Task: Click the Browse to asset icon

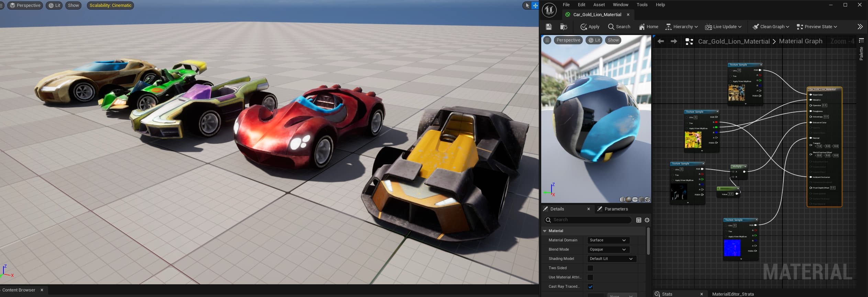Action: [564, 27]
